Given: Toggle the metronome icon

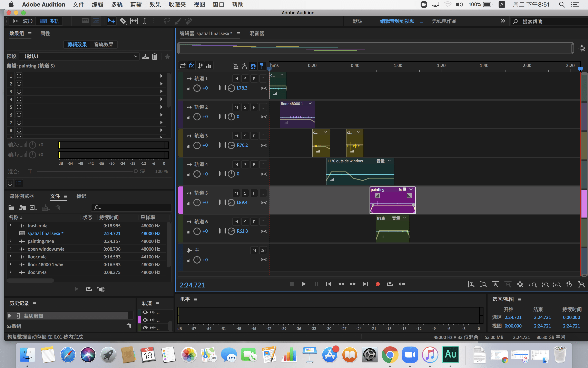Looking at the screenshot, I should click(236, 66).
